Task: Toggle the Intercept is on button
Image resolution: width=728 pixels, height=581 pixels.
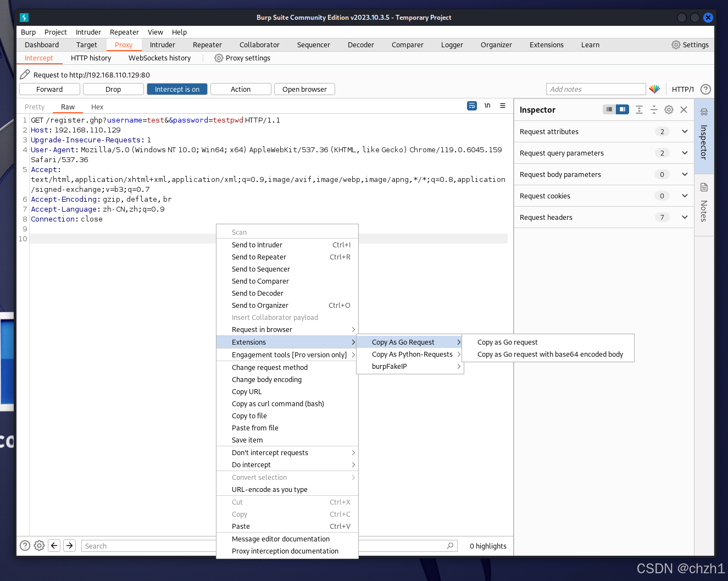Action: coord(177,89)
